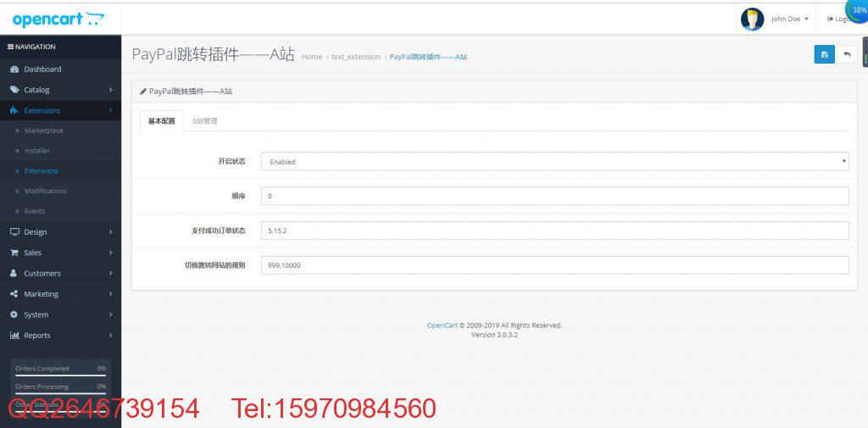Expand the Reports menu chevron

tap(111, 335)
